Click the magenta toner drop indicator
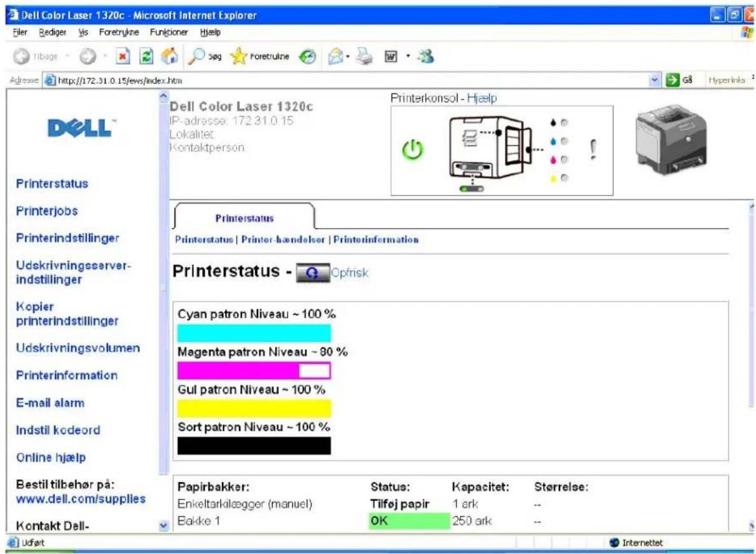The height and width of the screenshot is (554, 756). tap(553, 160)
